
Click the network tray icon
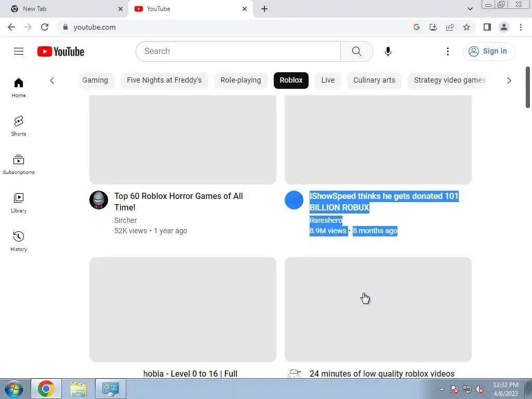[x=467, y=389]
